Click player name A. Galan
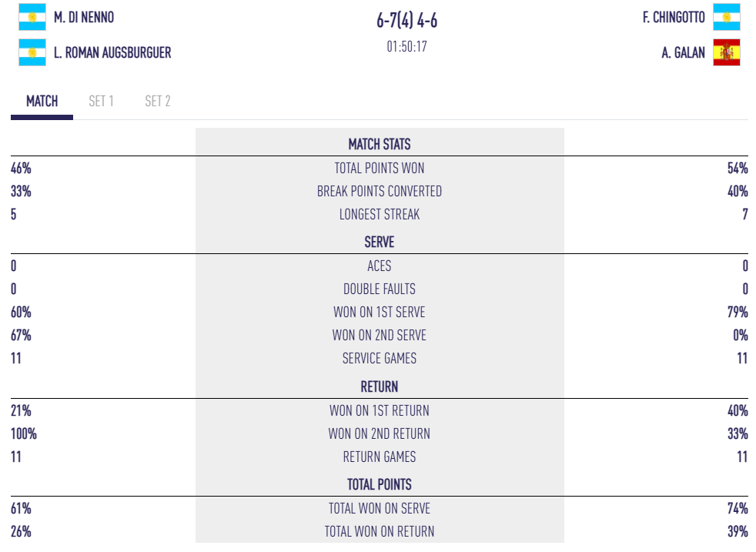Viewport: 756px width, 552px height. point(683,52)
